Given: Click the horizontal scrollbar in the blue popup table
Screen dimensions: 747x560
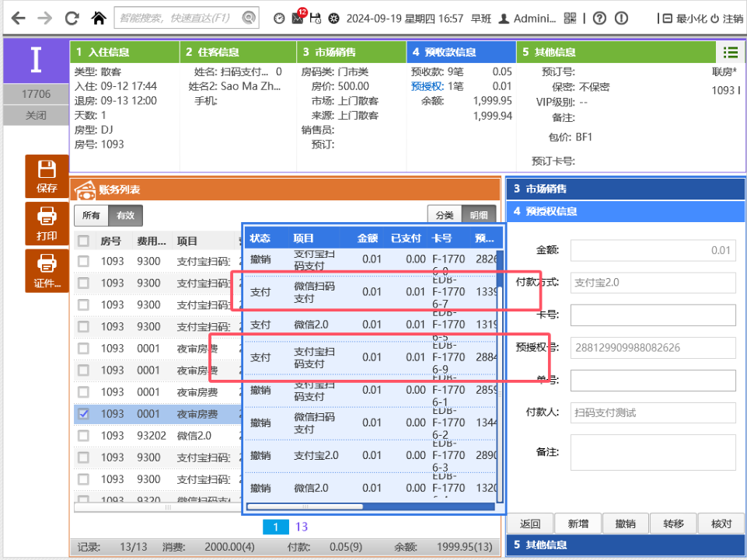Looking at the screenshot, I should [305, 506].
